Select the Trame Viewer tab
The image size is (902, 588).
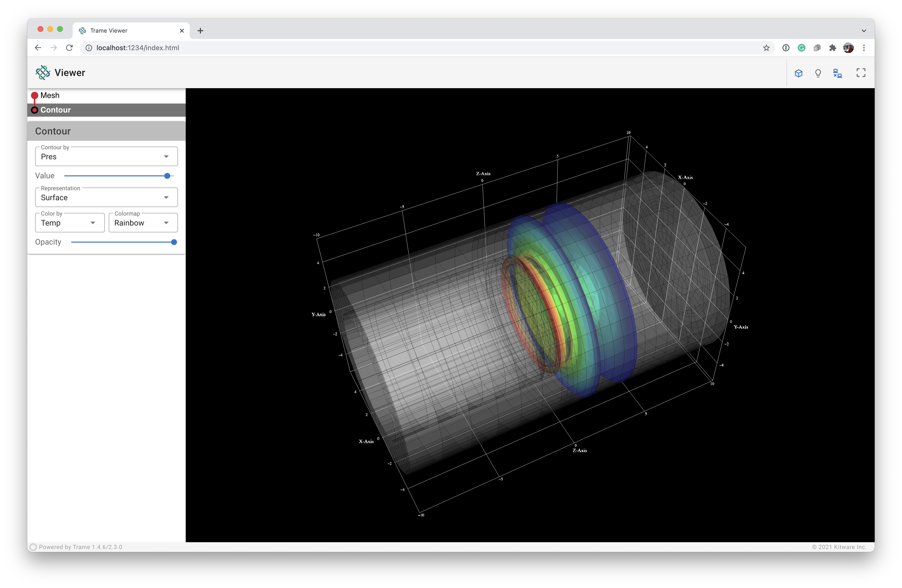[131, 31]
